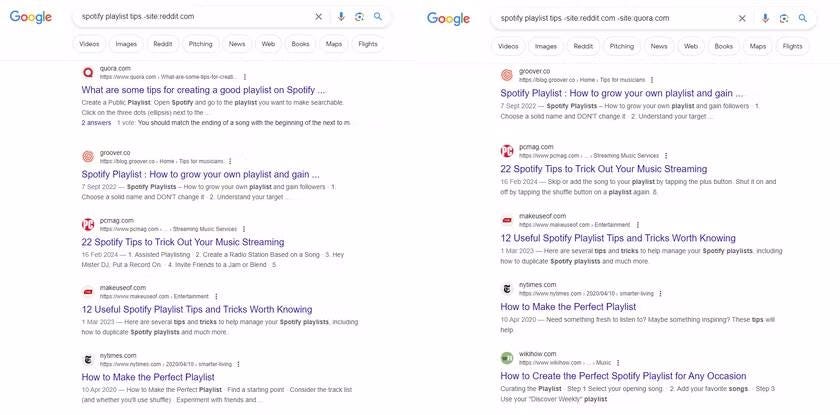The image size is (840, 415).
Task: Select the Videos filter in right window
Action: pyautogui.click(x=508, y=47)
